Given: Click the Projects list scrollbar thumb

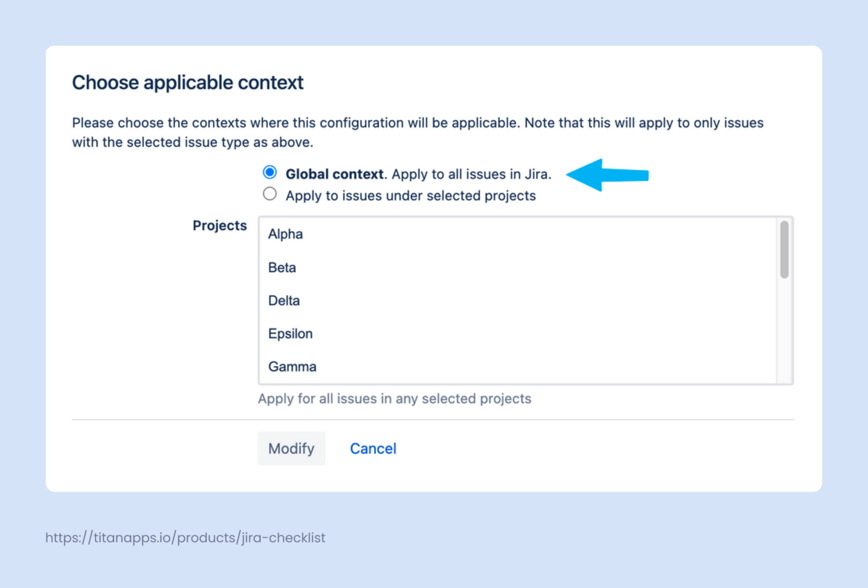Looking at the screenshot, I should tap(784, 249).
